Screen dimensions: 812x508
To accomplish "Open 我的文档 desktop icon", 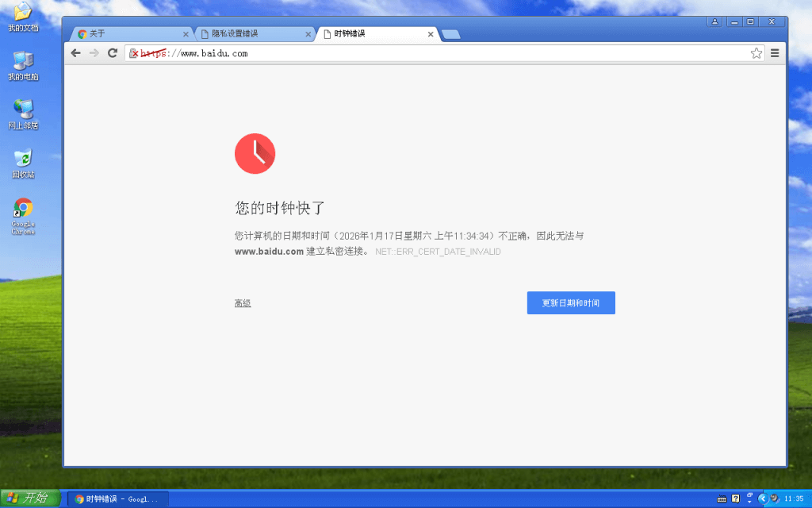I will click(x=23, y=17).
